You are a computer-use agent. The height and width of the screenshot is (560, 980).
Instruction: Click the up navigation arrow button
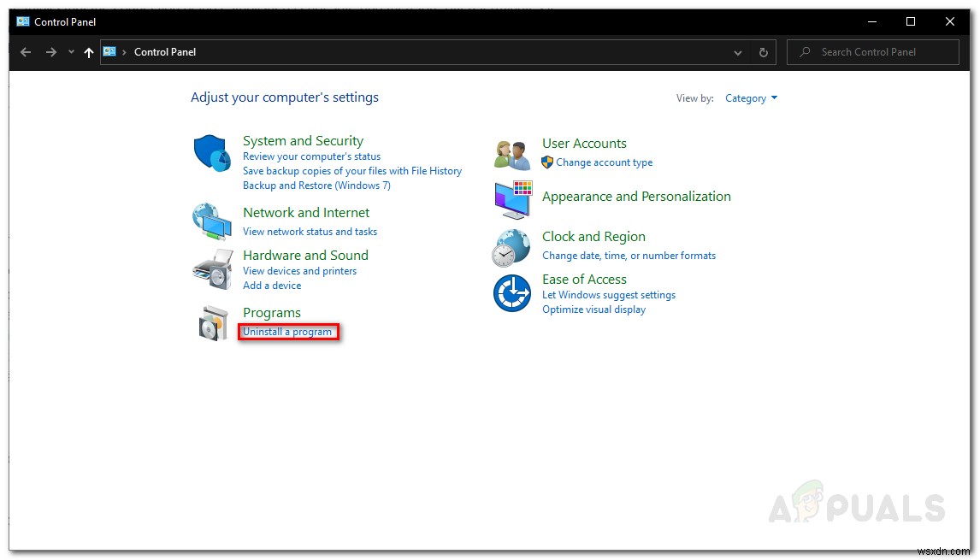pyautogui.click(x=89, y=52)
